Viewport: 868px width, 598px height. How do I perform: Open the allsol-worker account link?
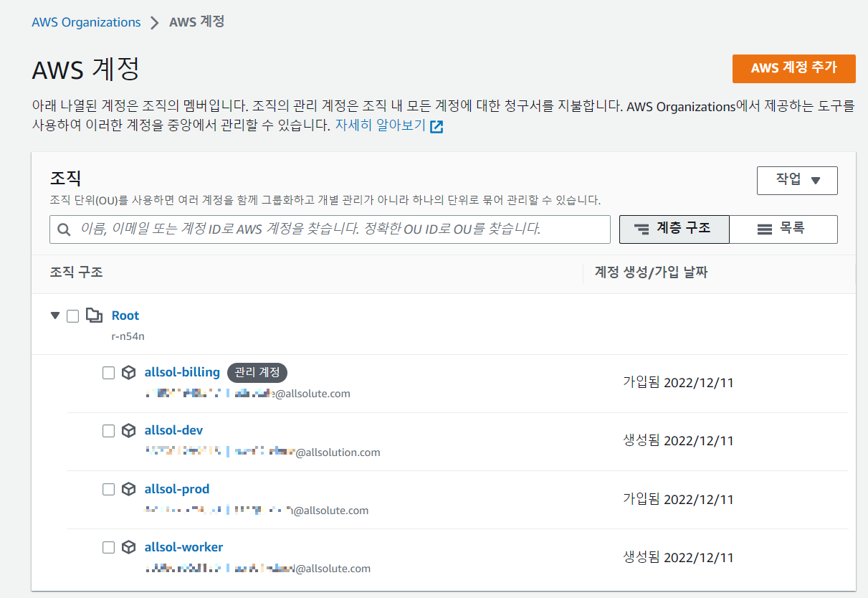[x=183, y=547]
